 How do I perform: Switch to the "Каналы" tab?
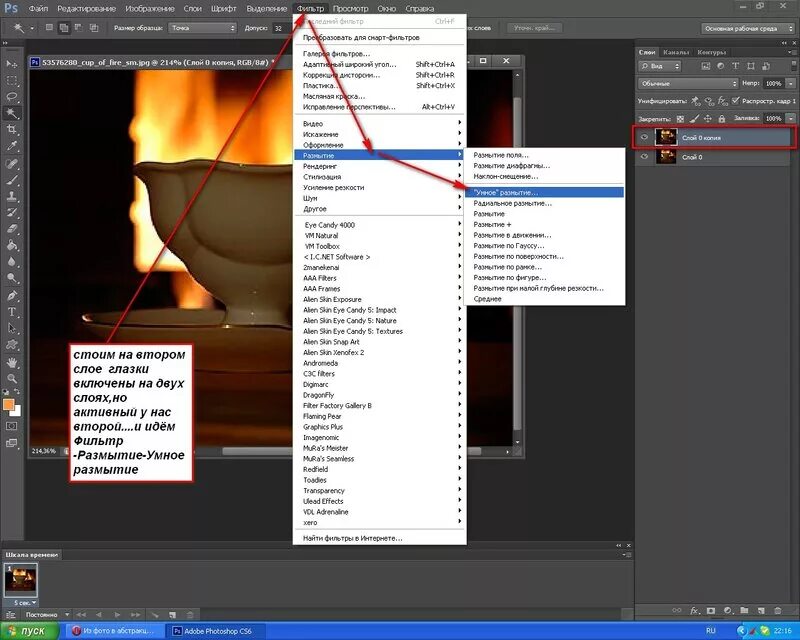tap(676, 52)
